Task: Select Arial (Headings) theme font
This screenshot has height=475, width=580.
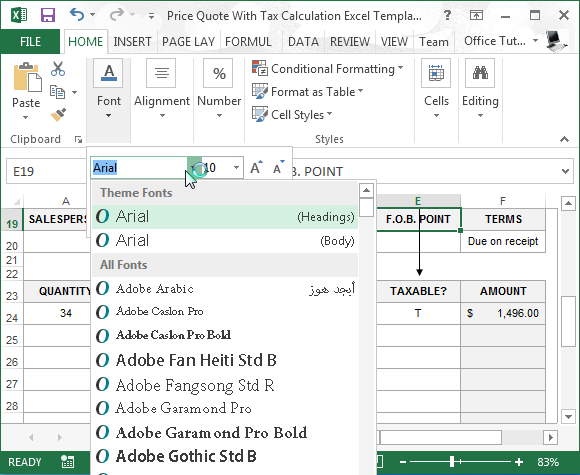Action: coord(225,216)
